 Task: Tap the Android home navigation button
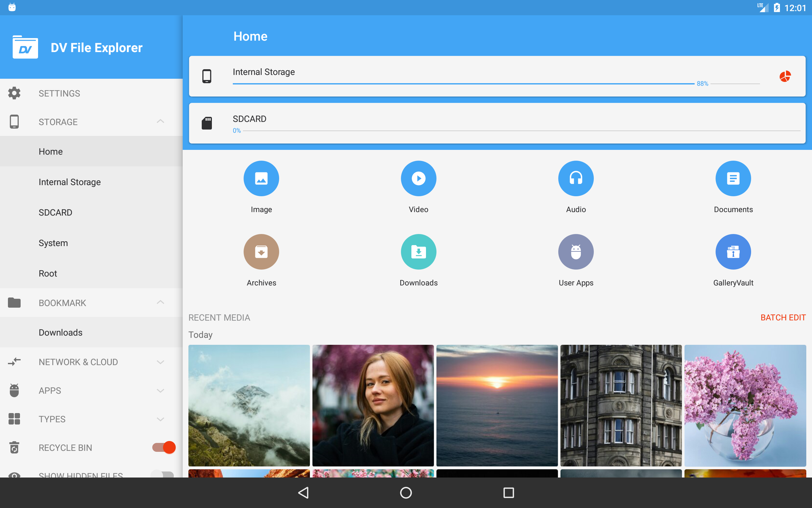click(x=406, y=492)
